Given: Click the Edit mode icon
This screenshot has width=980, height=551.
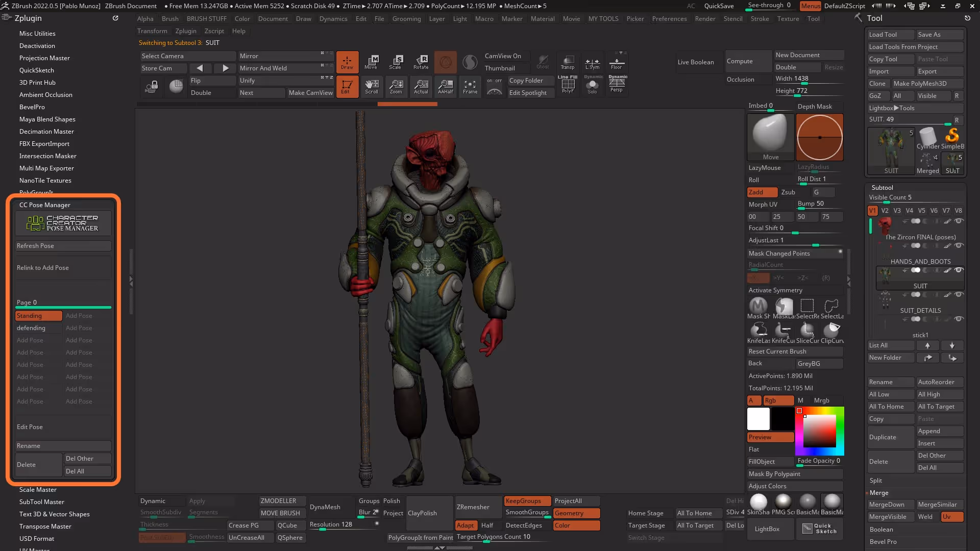Looking at the screenshot, I should click(347, 86).
